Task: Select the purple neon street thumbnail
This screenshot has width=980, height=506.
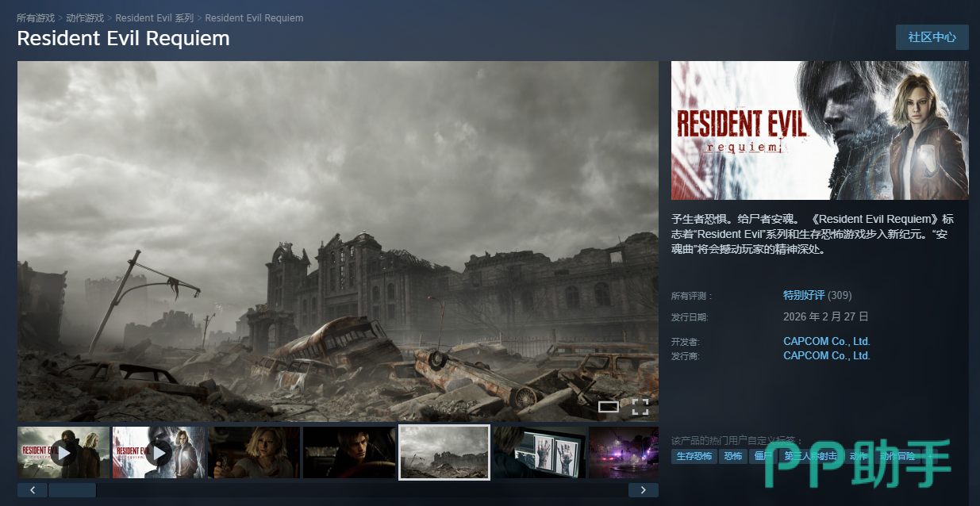Action: (624, 453)
